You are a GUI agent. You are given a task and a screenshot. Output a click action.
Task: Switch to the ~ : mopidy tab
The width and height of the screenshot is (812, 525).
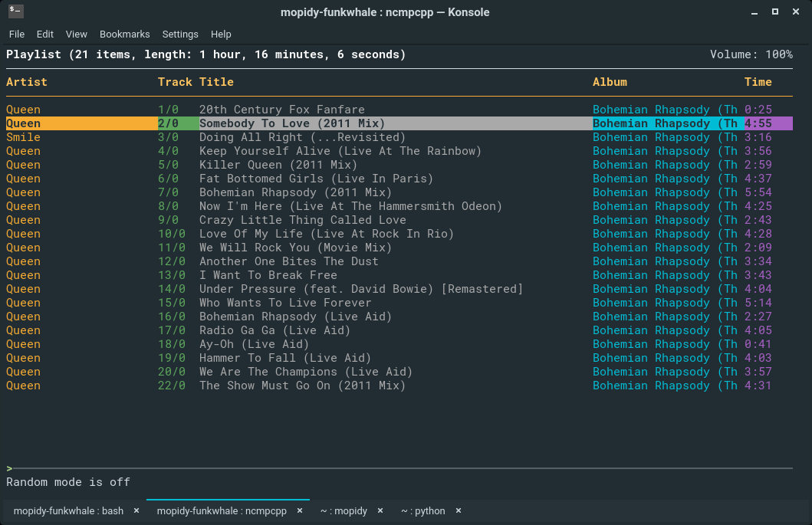344,511
